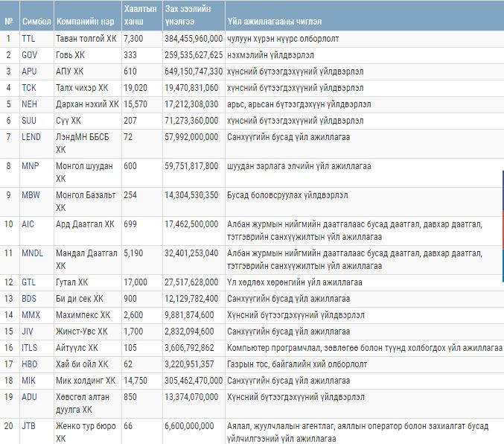The height and width of the screenshot is (444, 504).
Task: Click the Дархан нэхий ХК company name
Action: click(x=87, y=104)
